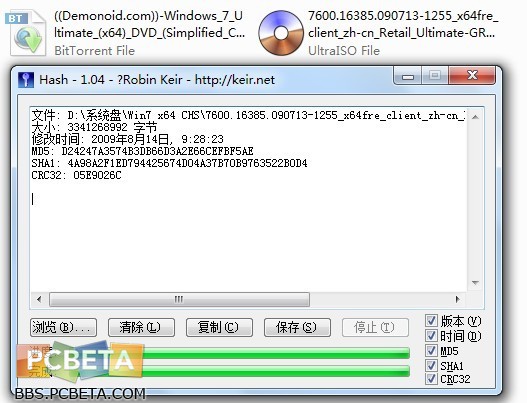Click the horizontal scrollbar right arrow
This screenshot has height=403, width=527.
point(457,299)
